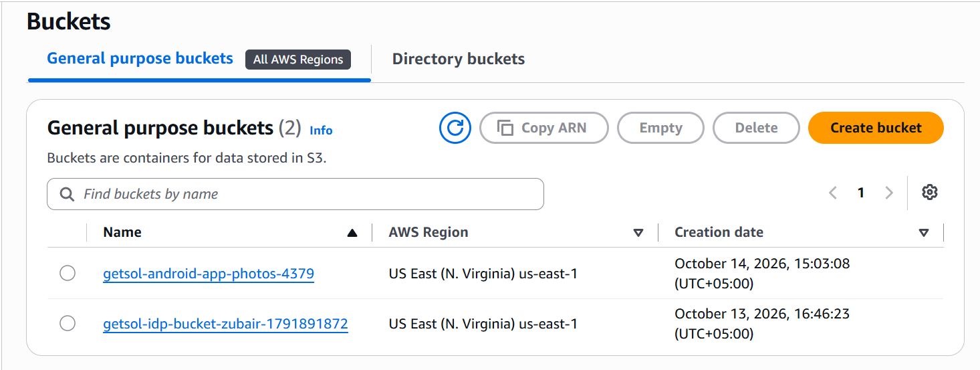Click the orange Create bucket button
The height and width of the screenshot is (370, 980).
876,128
